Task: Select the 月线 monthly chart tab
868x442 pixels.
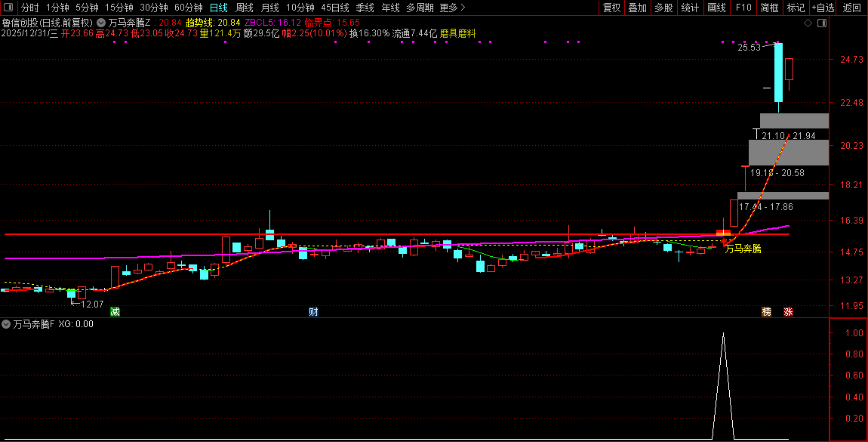Action: tap(269, 8)
